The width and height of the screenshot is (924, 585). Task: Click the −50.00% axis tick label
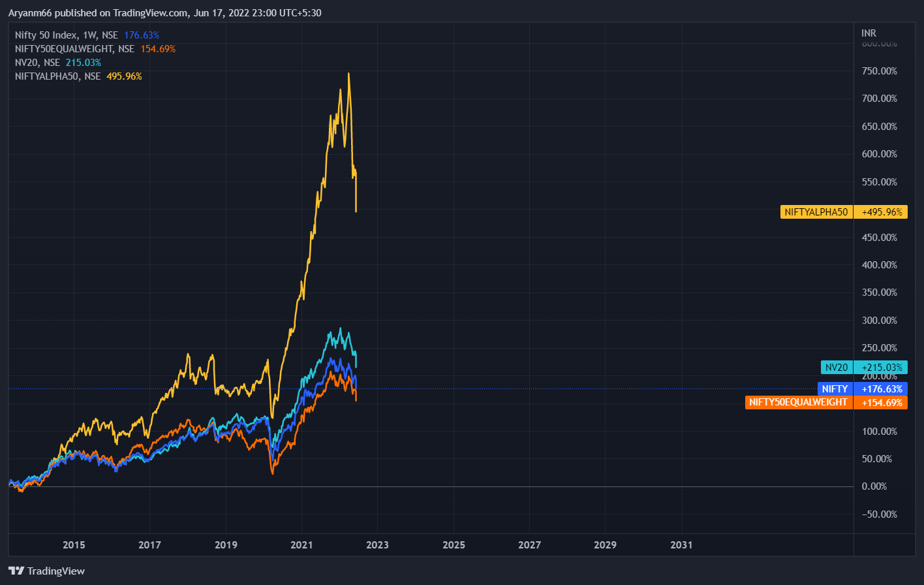click(878, 514)
